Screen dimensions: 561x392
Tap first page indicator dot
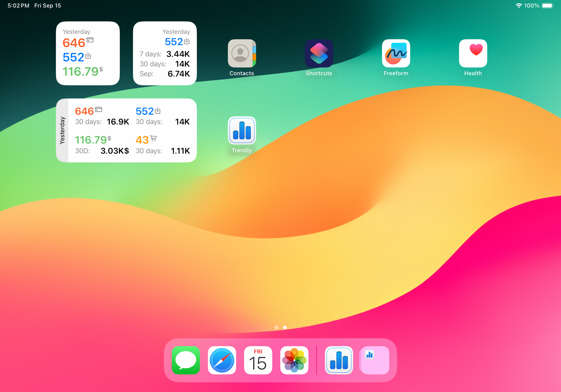point(276,328)
